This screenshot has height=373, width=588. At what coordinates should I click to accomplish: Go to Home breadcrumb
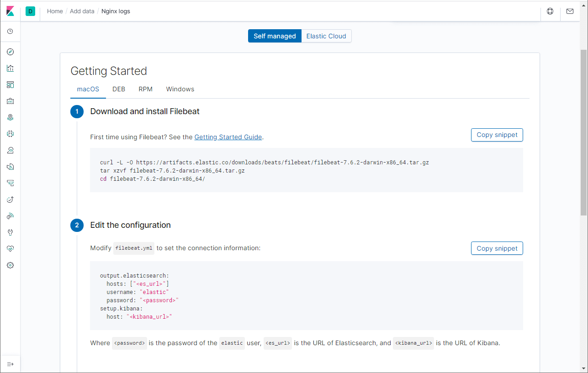(x=55, y=11)
